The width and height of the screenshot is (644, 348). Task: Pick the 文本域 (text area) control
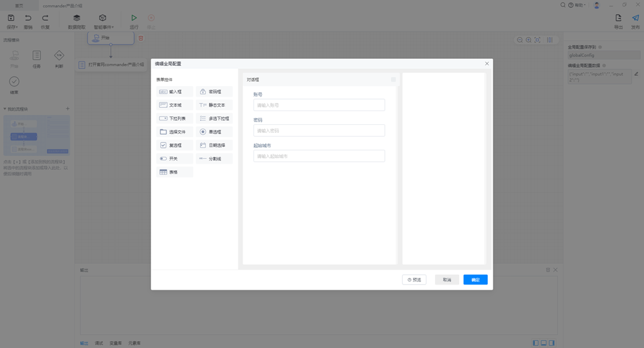tap(175, 105)
